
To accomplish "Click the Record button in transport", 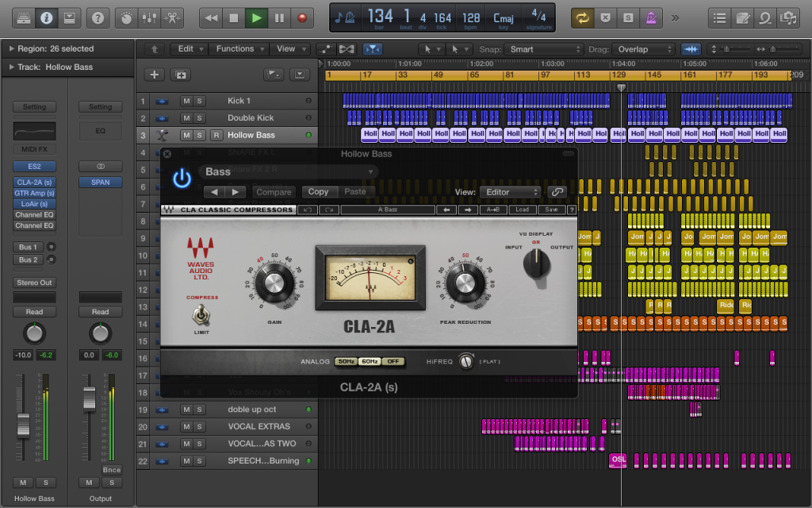I will point(301,17).
